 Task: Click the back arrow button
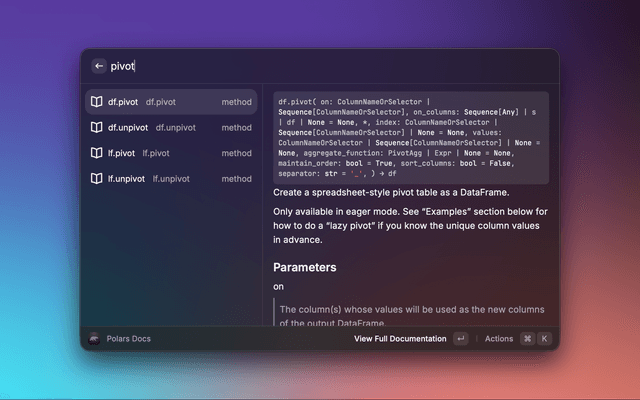(99, 66)
